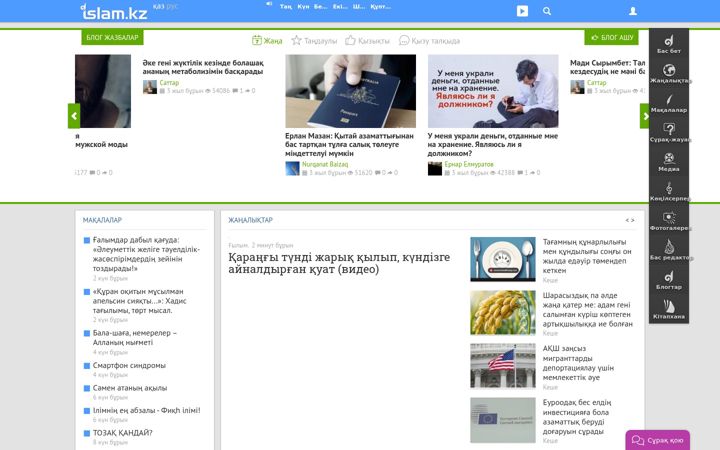Open Жаңалықтар globe icon in sidebar
The image size is (720, 450).
(x=669, y=70)
